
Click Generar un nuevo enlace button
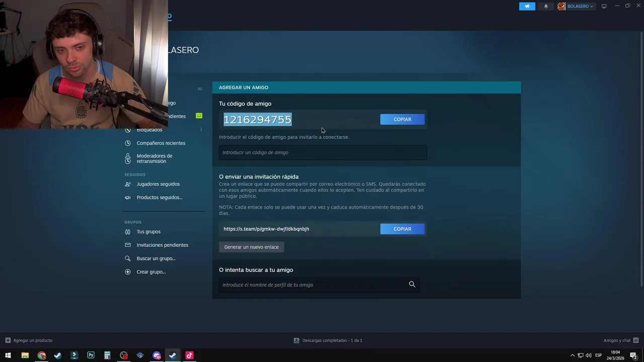(x=251, y=247)
